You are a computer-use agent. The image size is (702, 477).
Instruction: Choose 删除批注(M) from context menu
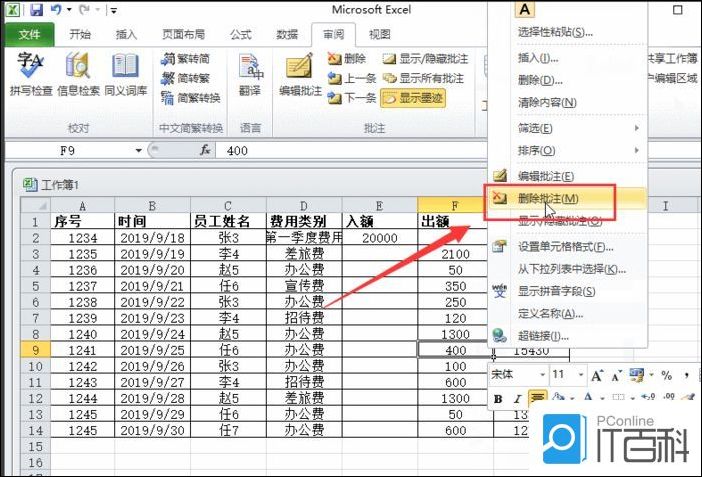[568, 198]
